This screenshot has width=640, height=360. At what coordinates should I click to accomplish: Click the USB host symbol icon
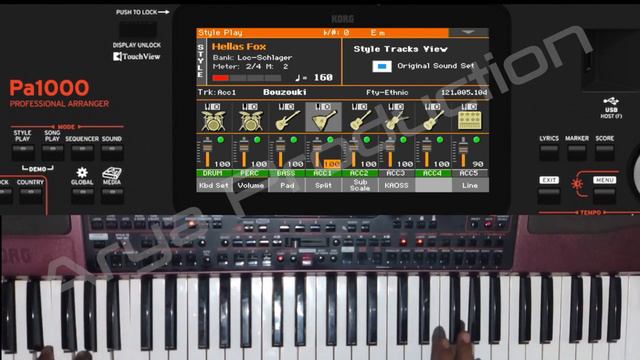(x=611, y=101)
